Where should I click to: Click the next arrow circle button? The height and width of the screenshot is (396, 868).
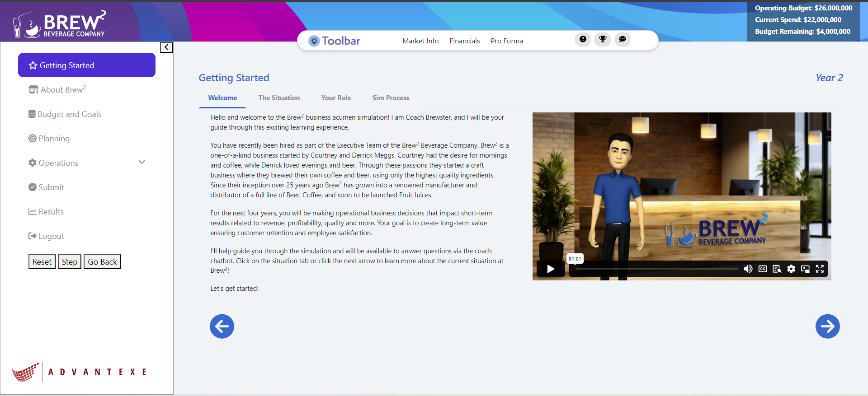[827, 326]
